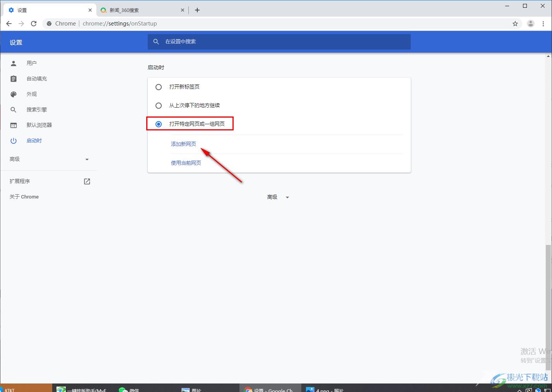Screen dimensions: 552x392
Task: Open 关于 Chrome page
Action: pyautogui.click(x=24, y=197)
